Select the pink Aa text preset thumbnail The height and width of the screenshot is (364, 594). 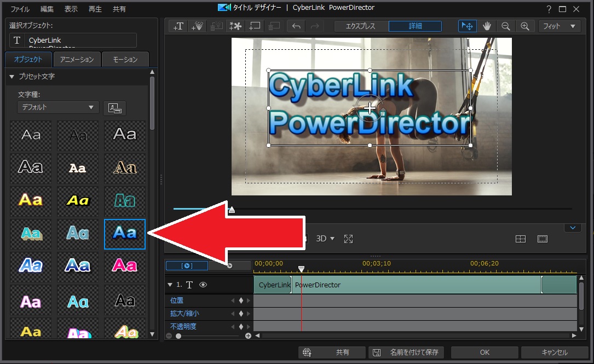pos(124,266)
